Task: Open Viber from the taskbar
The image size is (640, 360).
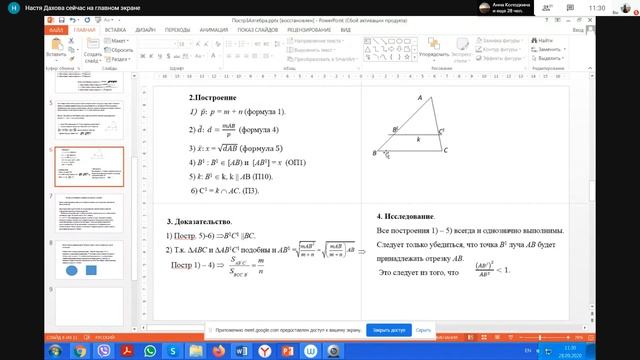Action: (104, 351)
